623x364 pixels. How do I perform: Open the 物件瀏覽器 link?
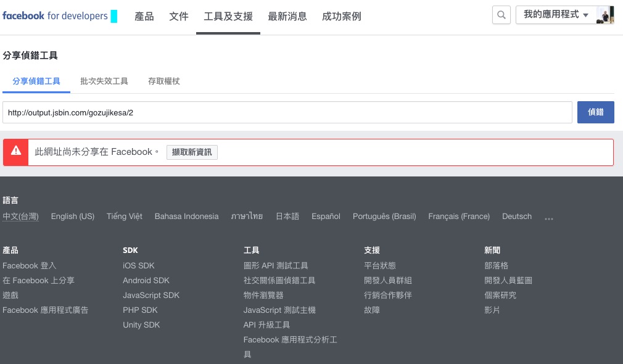pyautogui.click(x=263, y=296)
